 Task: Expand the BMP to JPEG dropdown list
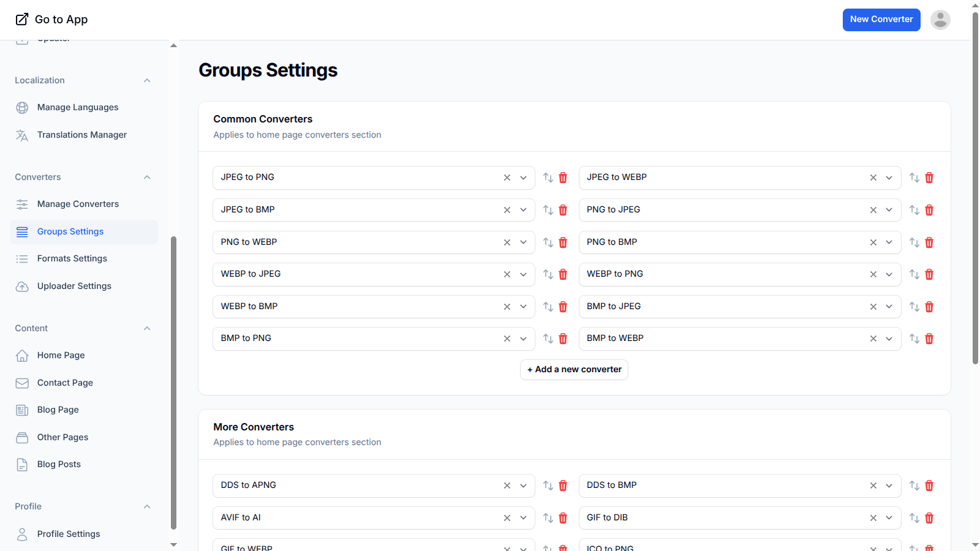tap(889, 307)
